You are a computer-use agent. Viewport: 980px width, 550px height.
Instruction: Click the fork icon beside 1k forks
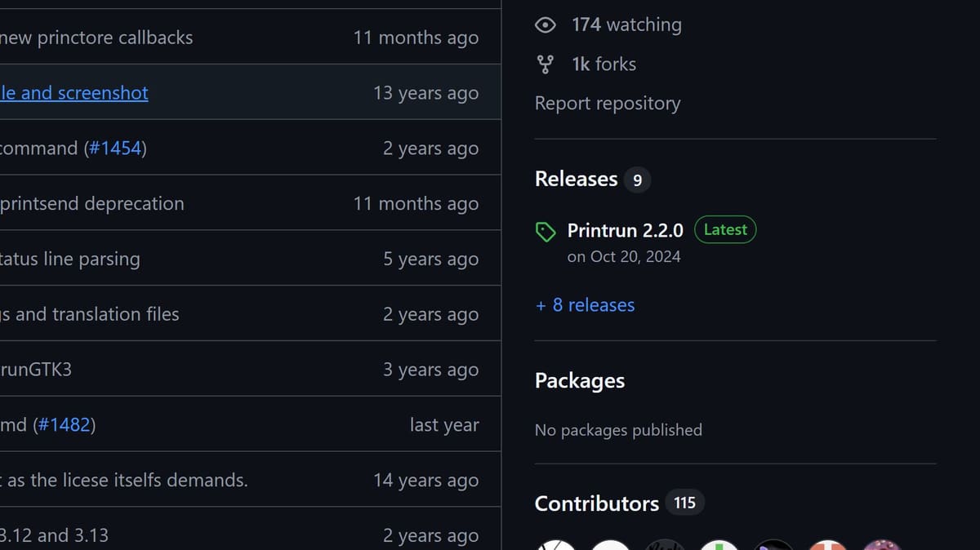click(545, 64)
